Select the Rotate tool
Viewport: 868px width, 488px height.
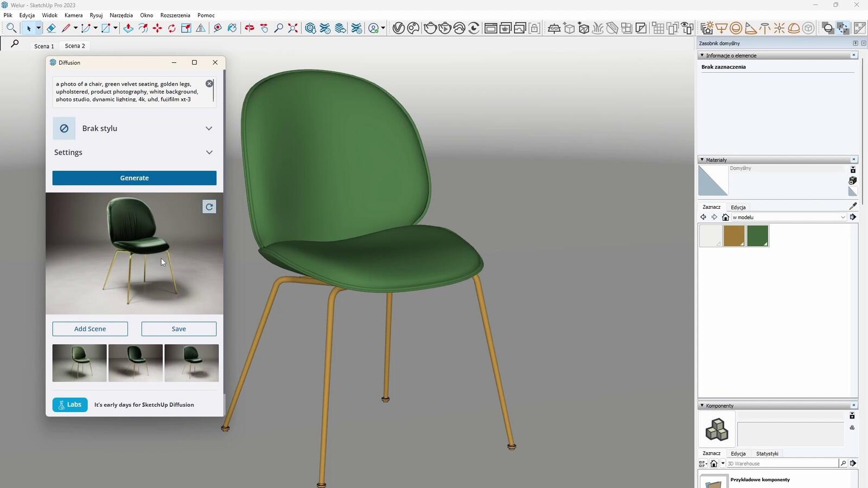pos(172,28)
